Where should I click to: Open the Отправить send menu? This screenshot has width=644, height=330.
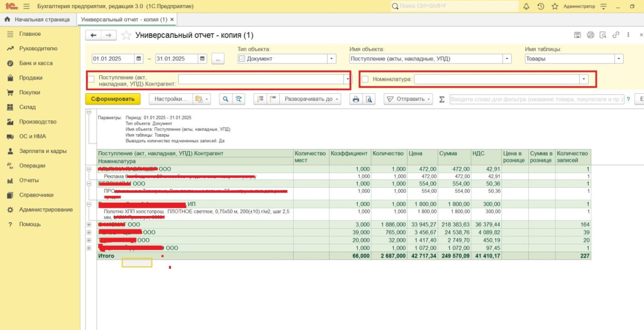[x=408, y=99]
